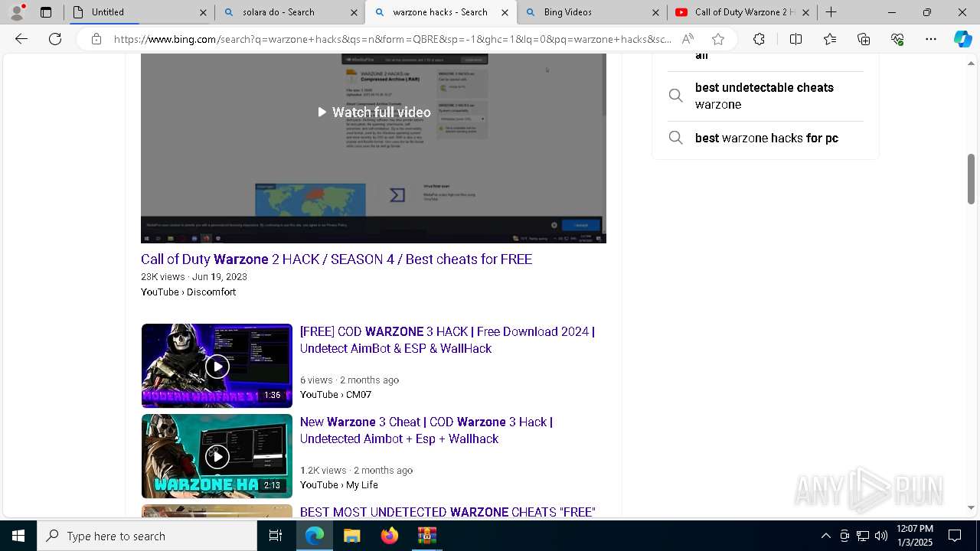Select suggestion best warzone hacks for pc
980x551 pixels.
pos(766,138)
